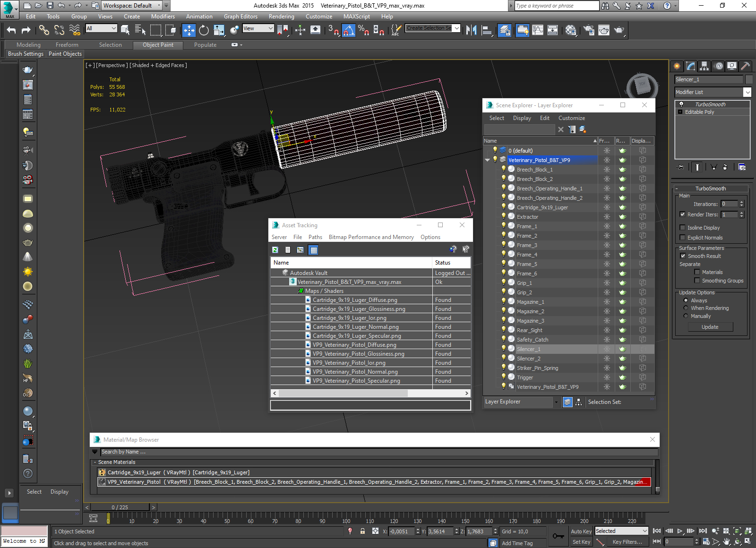Select the TurboSmooth modifier in stack

click(713, 104)
